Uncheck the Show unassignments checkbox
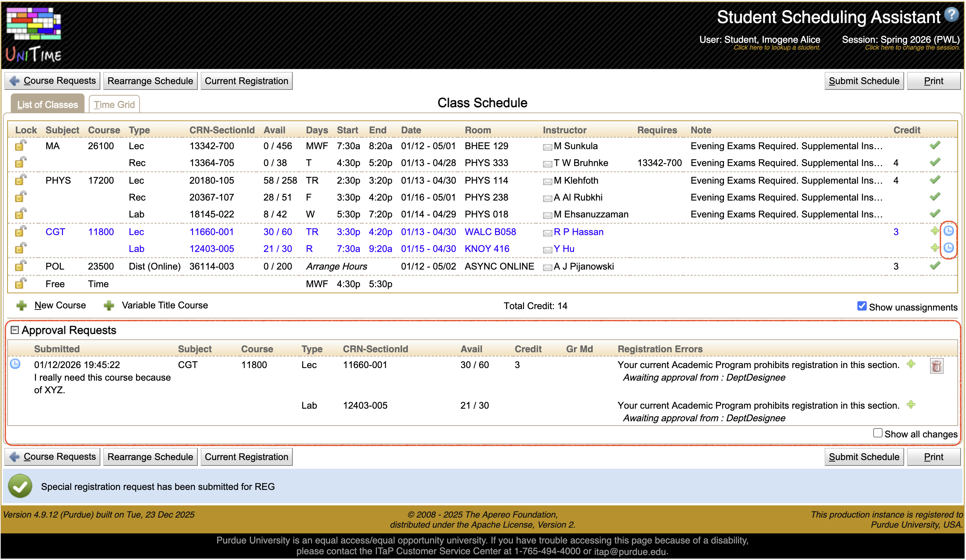The image size is (966, 560). point(862,306)
